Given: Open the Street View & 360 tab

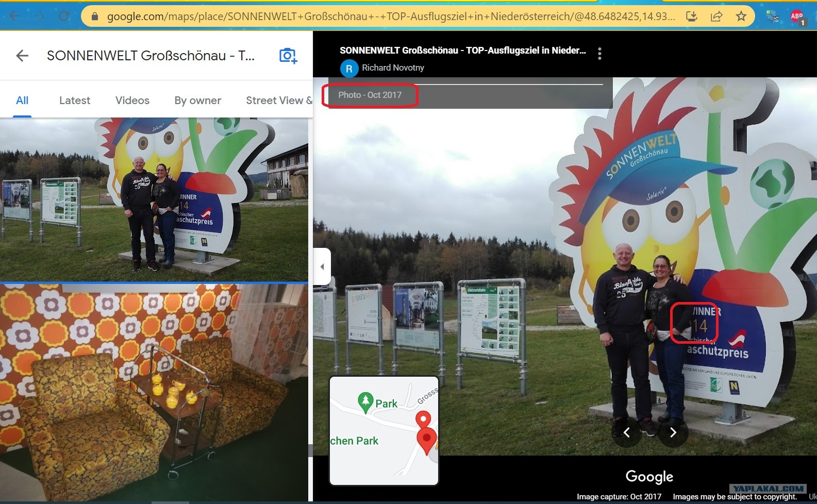Looking at the screenshot, I should 279,100.
